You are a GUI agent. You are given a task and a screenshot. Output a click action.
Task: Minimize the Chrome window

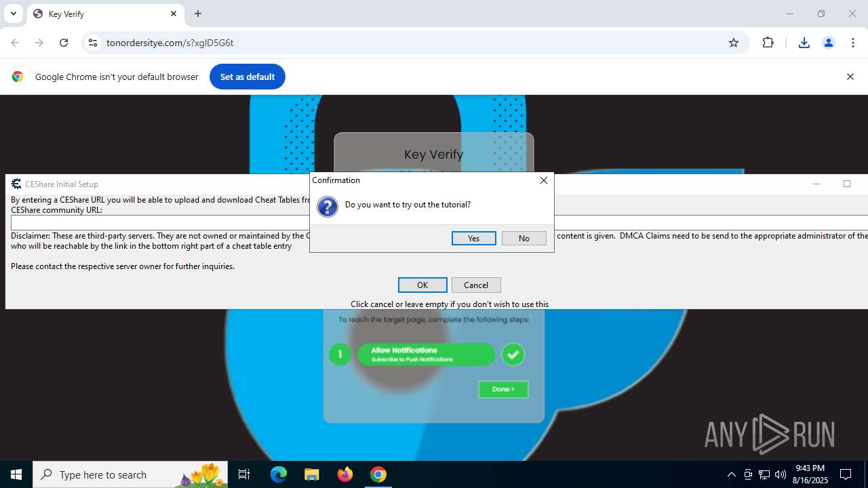(x=789, y=14)
